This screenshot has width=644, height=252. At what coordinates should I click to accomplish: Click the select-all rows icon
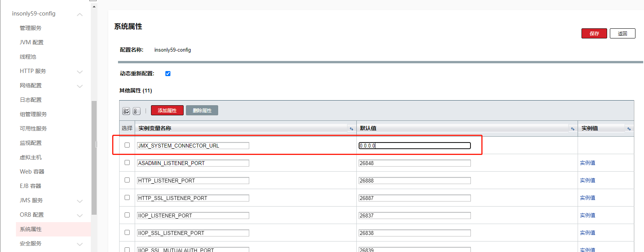click(126, 111)
